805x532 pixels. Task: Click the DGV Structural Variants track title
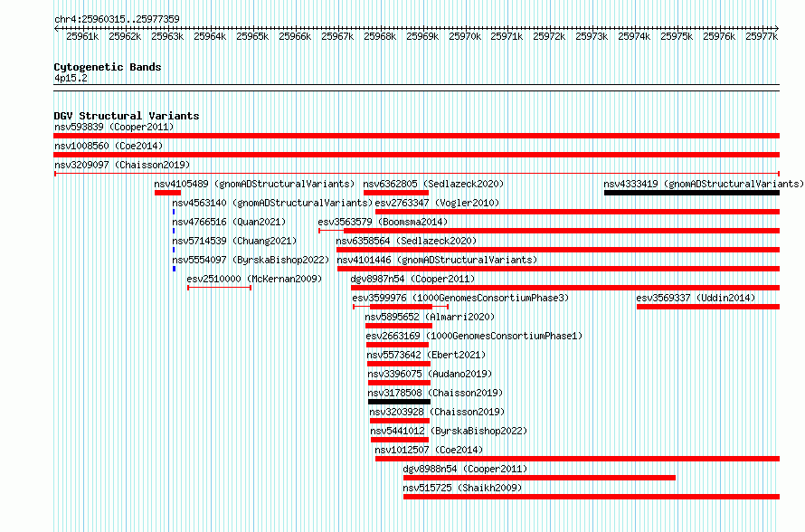[127, 116]
